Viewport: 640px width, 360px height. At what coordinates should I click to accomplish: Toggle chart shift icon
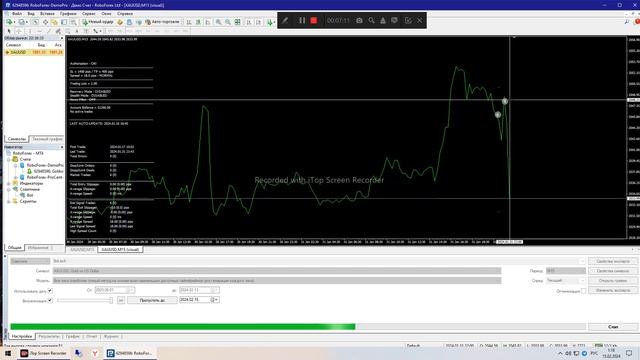(258, 22)
